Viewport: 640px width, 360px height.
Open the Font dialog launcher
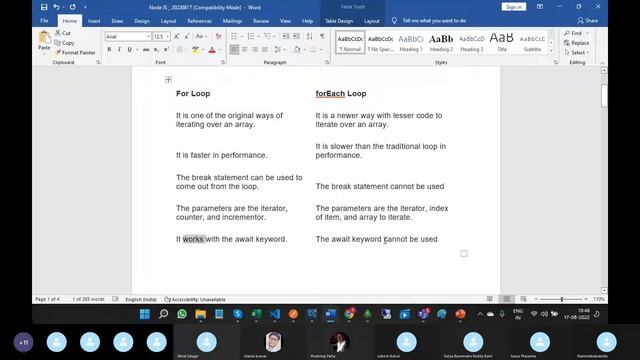[x=223, y=62]
